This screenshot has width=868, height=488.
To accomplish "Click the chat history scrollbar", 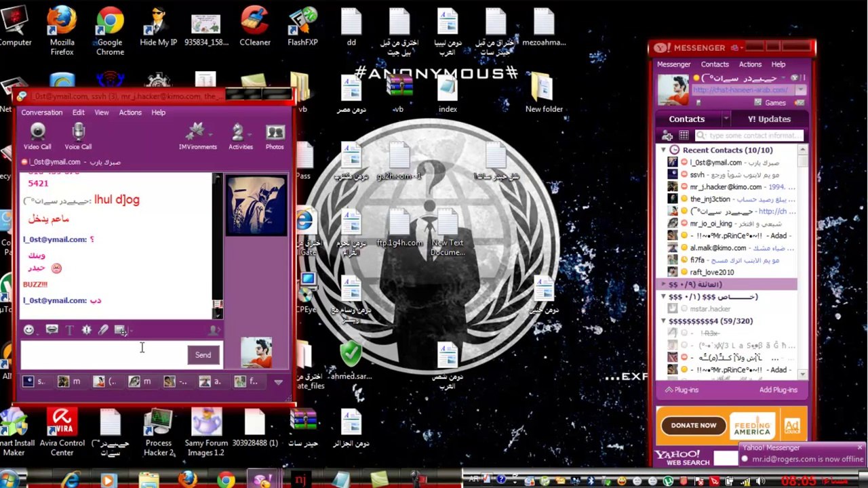I will (x=218, y=246).
